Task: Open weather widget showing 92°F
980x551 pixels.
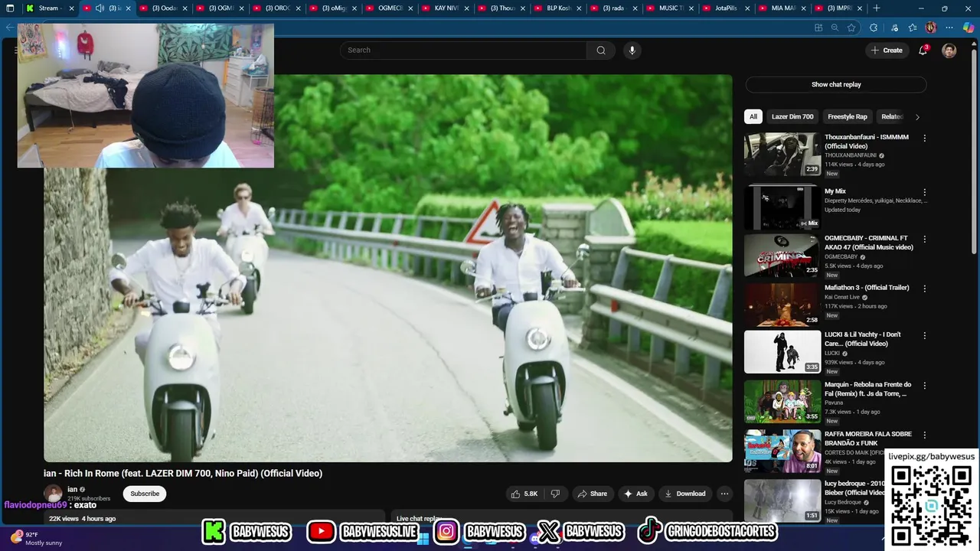Action: point(36,538)
